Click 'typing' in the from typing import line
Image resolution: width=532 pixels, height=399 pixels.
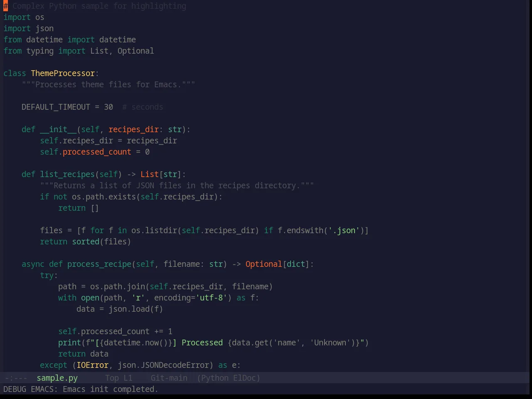pyautogui.click(x=40, y=51)
